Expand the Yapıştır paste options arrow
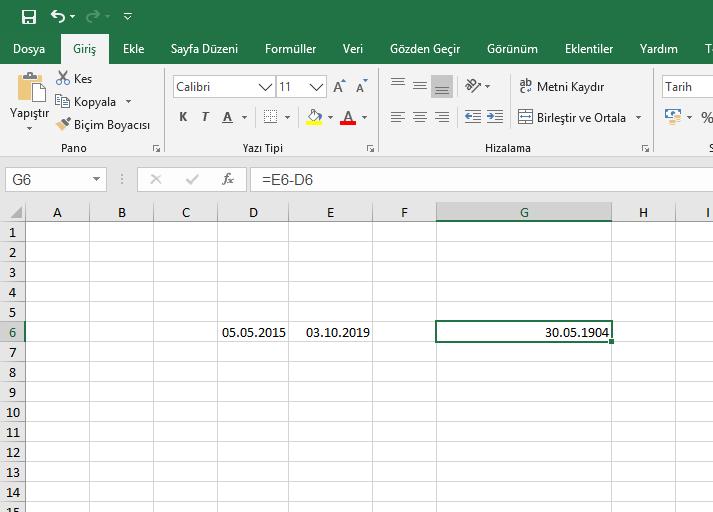The height and width of the screenshot is (512, 713). click(30, 128)
